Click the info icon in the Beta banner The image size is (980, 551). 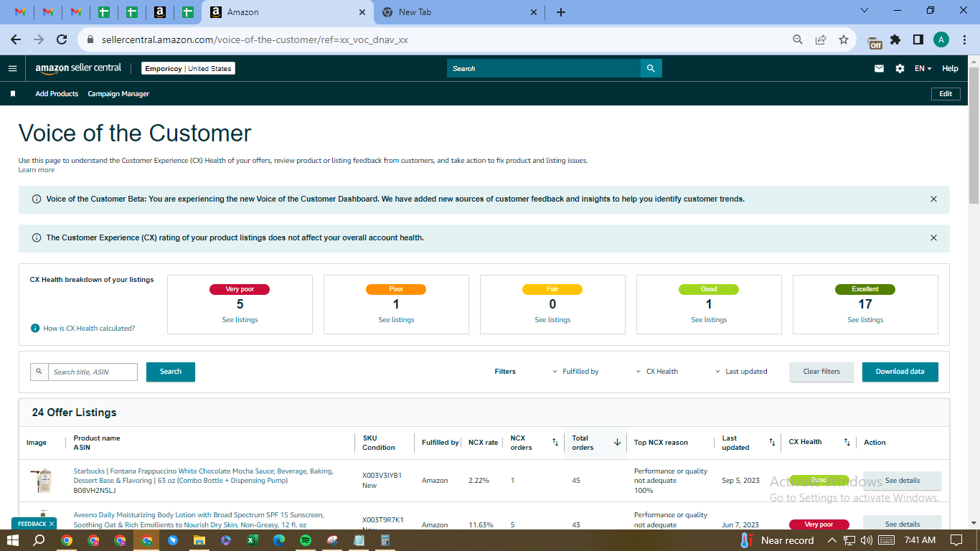point(37,199)
